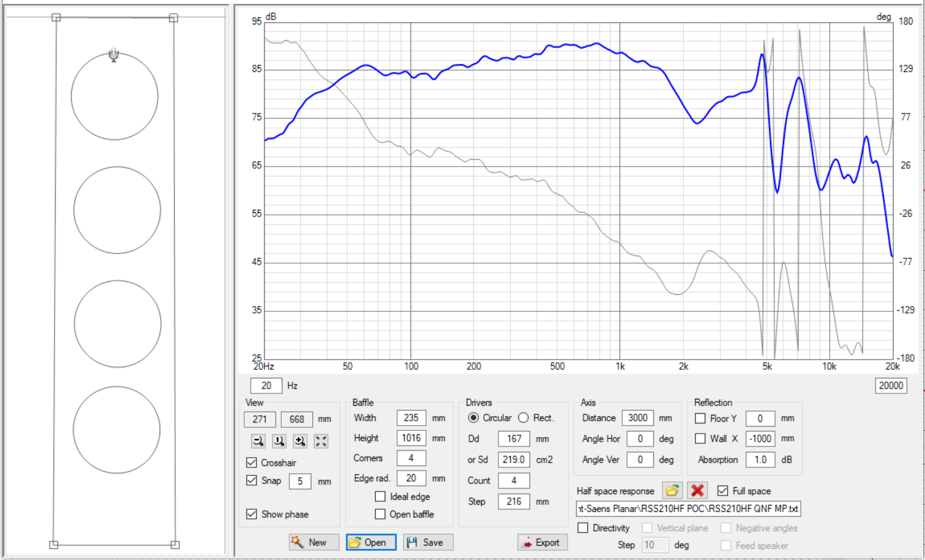Click the fit-to-view arrows icon
The width and height of the screenshot is (925, 560).
[x=320, y=441]
